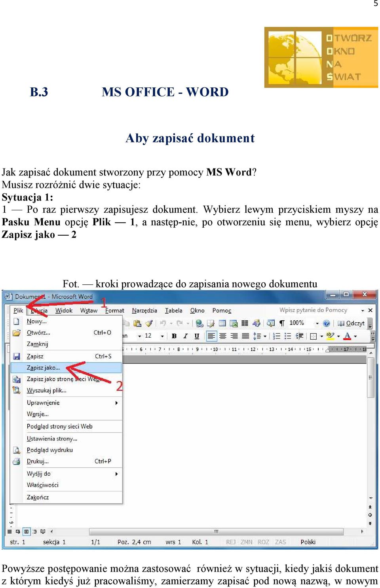Screen dimensions: 380x588
Task: Click Wyszukaj plik search icon
Action: [x=17, y=390]
